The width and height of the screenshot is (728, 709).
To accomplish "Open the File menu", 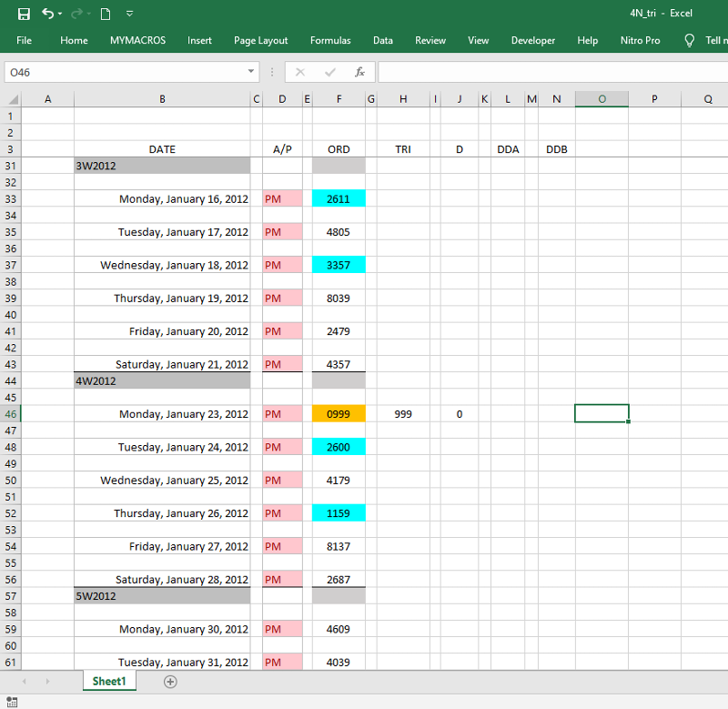I will [x=24, y=40].
